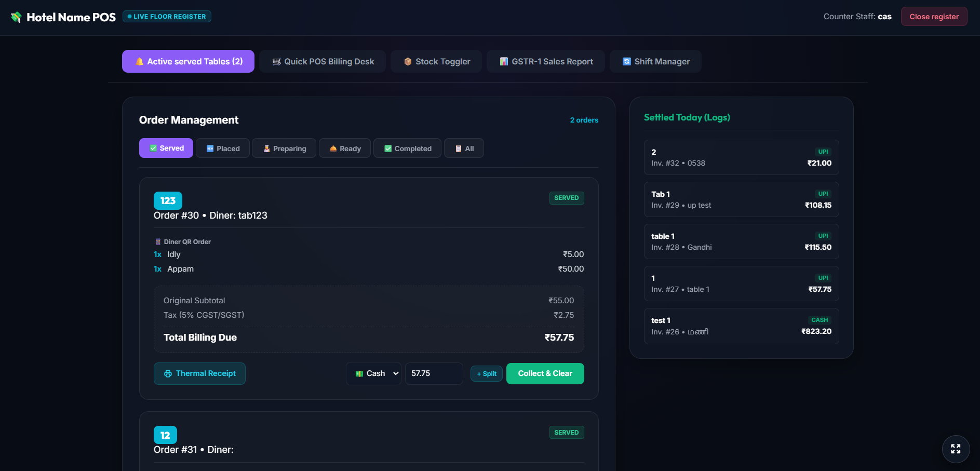
Task: Open settled log entry Inv. #32
Action: tap(742, 157)
